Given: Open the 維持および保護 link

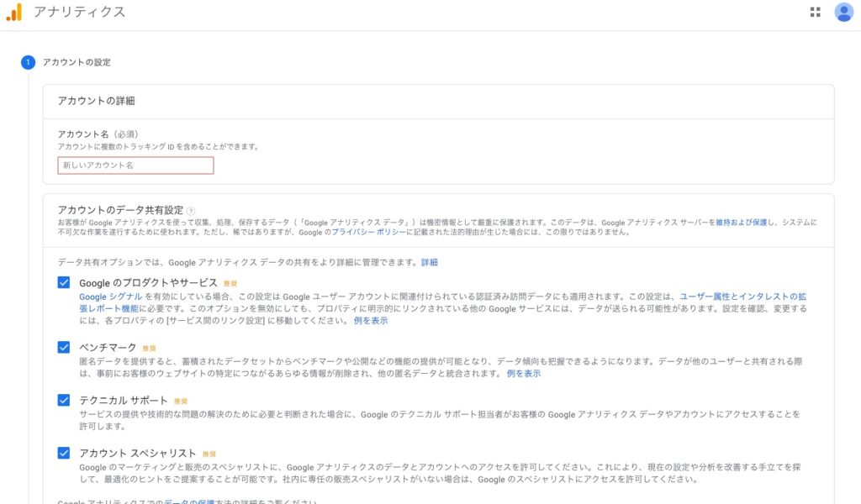Looking at the screenshot, I should (x=742, y=223).
